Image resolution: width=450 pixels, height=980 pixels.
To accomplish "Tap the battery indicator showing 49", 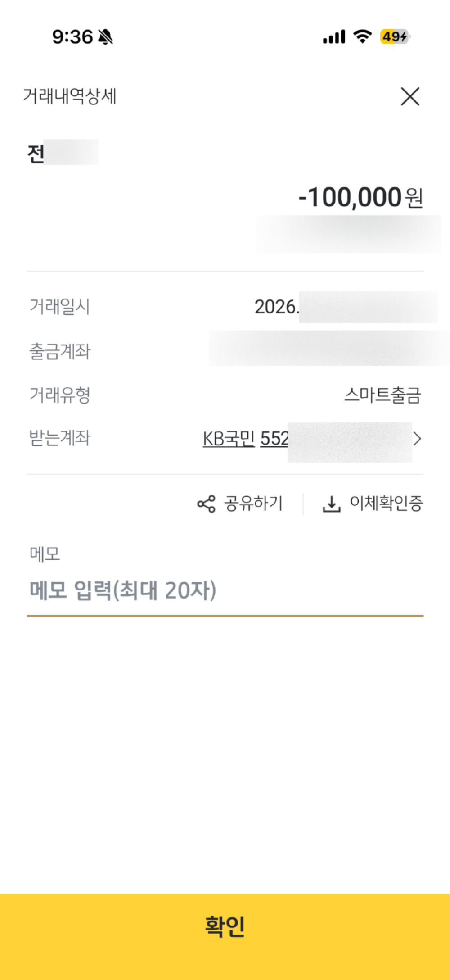I will click(395, 36).
